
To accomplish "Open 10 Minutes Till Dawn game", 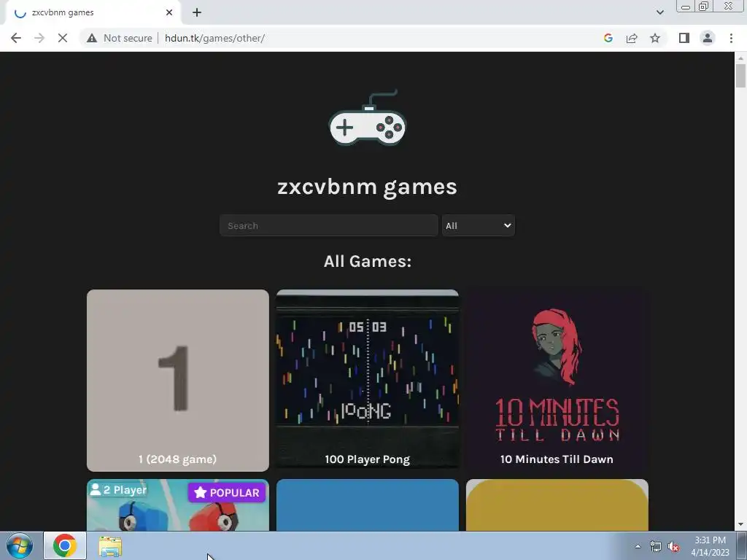I will [x=557, y=381].
